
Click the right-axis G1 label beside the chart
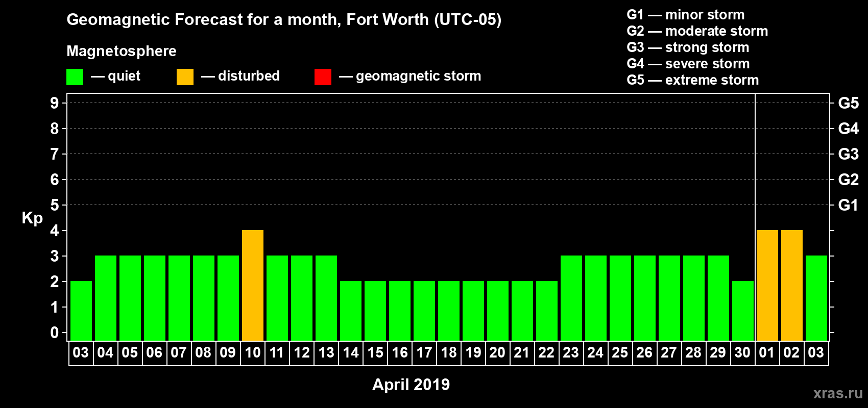[849, 205]
